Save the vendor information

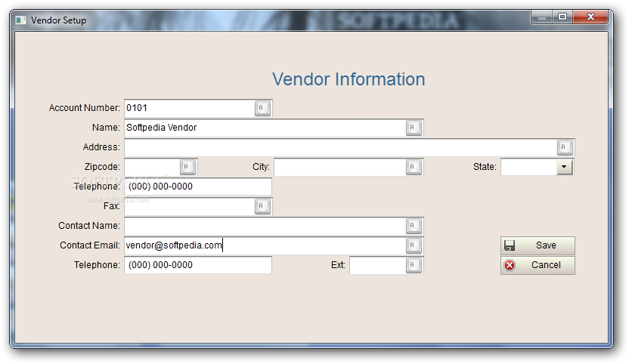[x=538, y=245]
